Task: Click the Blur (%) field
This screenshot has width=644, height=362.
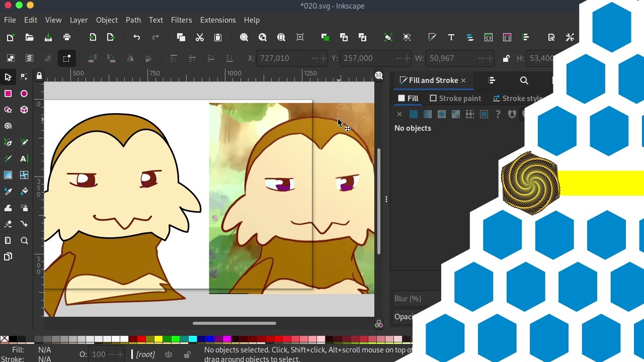Action: point(417,299)
